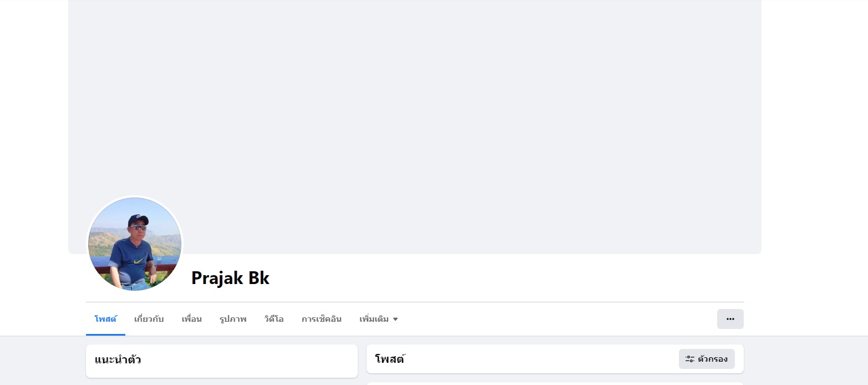Click the partially visible card below posts header
The image size is (868, 385).
point(555,383)
